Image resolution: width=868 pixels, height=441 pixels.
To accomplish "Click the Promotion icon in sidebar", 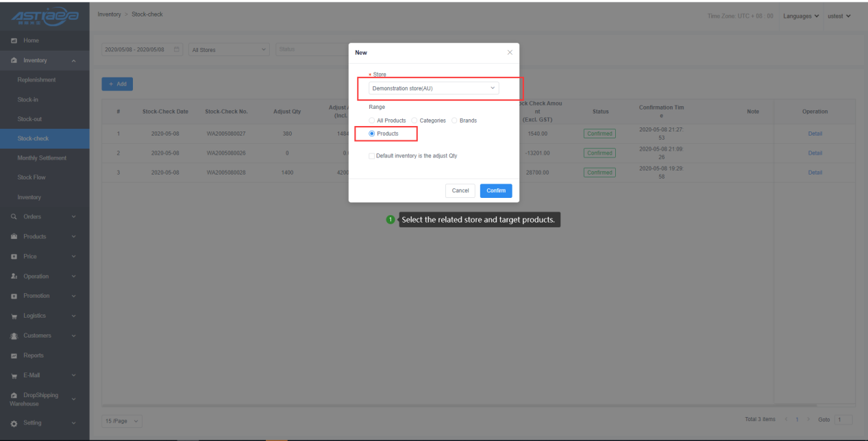I will point(14,297).
